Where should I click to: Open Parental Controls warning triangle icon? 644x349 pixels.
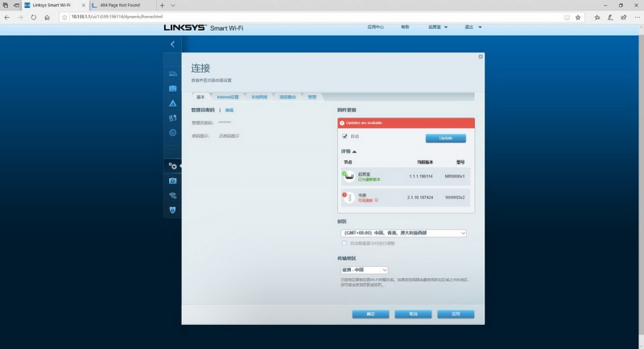pos(172,103)
